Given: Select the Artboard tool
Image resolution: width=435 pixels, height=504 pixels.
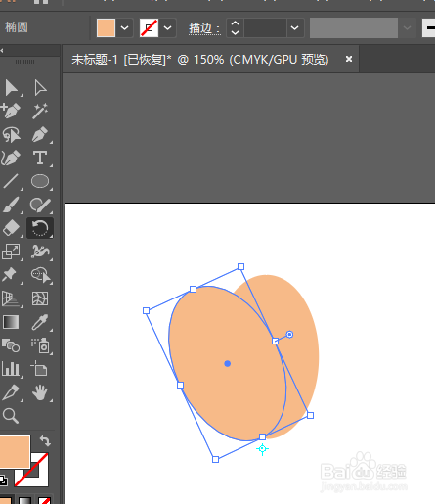Looking at the screenshot, I should pyautogui.click(x=39, y=369).
